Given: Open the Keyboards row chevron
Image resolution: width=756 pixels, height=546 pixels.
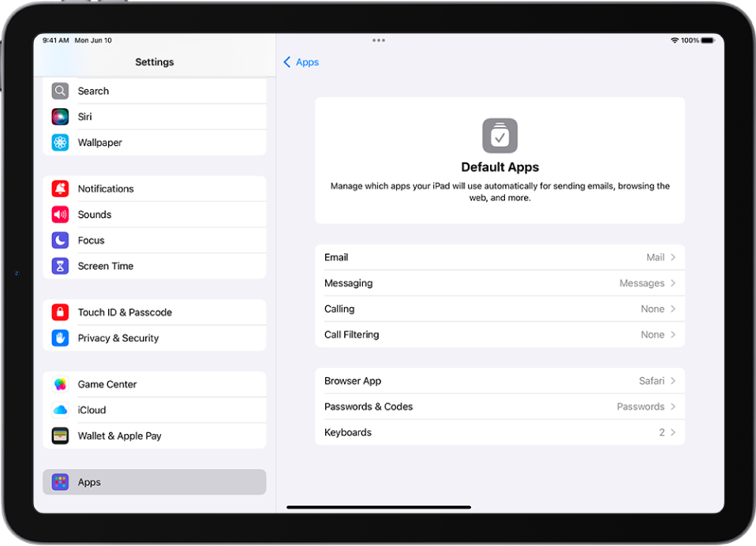Looking at the screenshot, I should (x=673, y=432).
